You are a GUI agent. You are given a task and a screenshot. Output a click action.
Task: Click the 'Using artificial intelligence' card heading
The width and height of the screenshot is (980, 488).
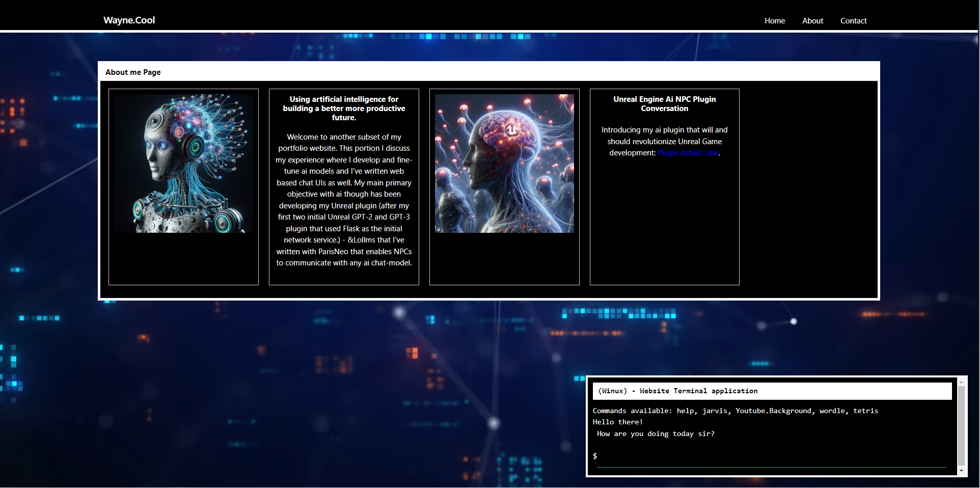click(344, 109)
